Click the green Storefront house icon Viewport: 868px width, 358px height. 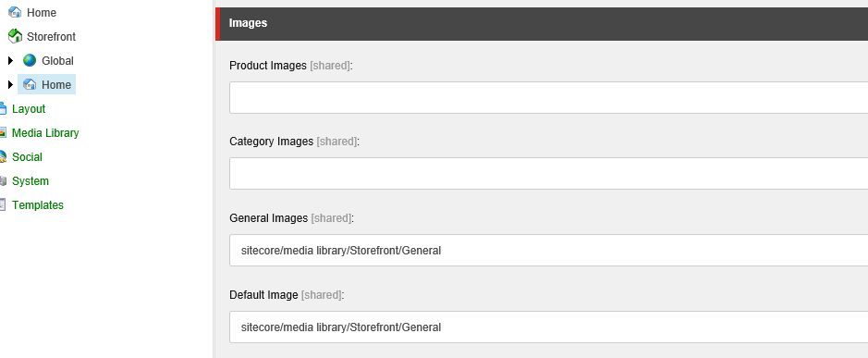15,37
